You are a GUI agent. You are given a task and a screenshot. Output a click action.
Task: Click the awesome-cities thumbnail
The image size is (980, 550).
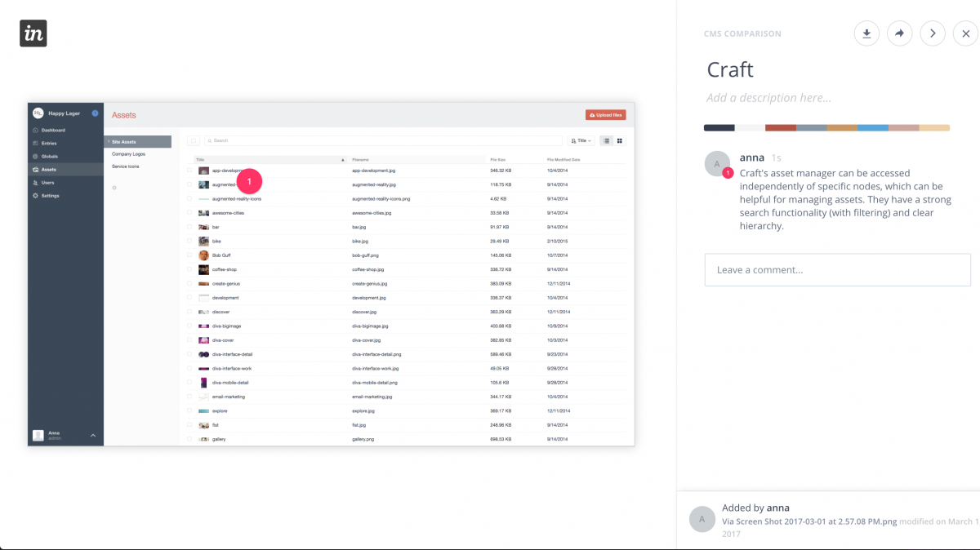pyautogui.click(x=204, y=213)
